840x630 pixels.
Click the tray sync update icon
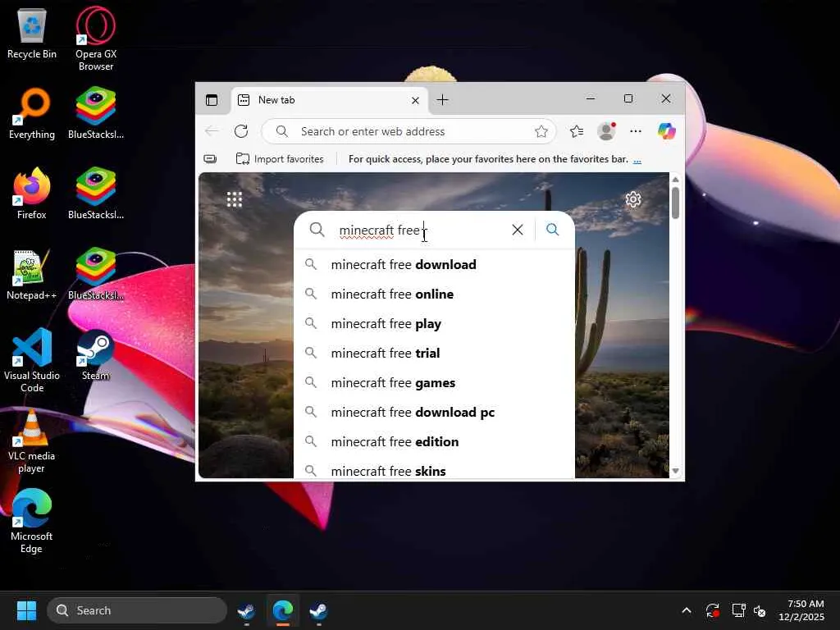[713, 610]
